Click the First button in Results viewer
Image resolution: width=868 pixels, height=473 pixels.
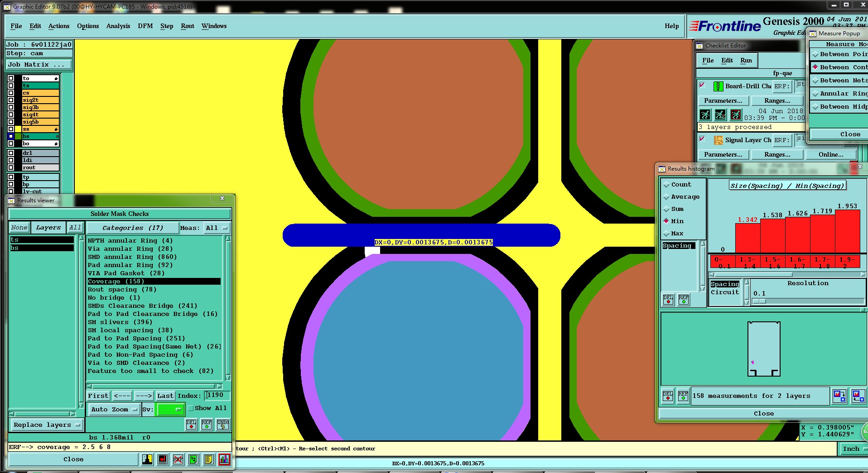[98, 396]
